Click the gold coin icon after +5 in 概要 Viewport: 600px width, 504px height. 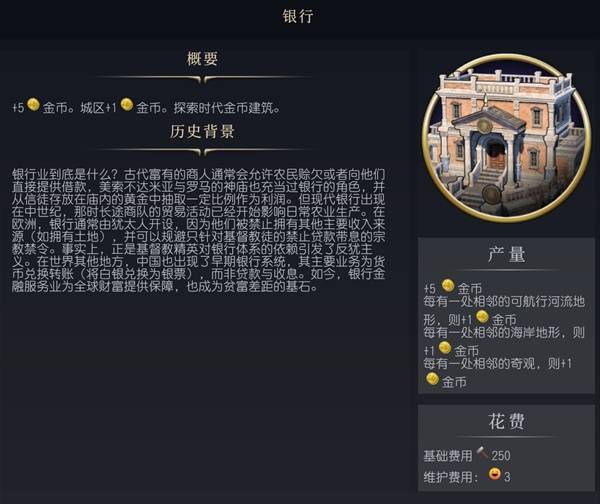[x=33, y=105]
